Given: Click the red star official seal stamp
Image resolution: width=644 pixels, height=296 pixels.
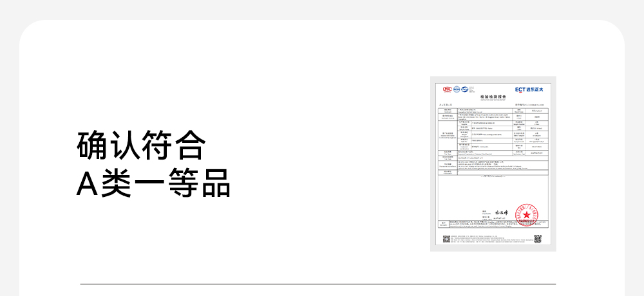Looking at the screenshot, I should point(527,215).
